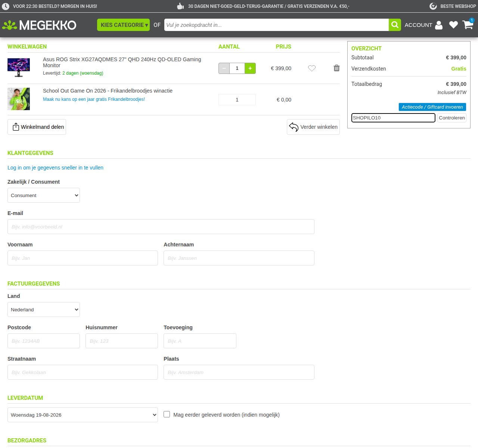The image size is (478, 448).
Task: Open the shopping cart icon
Action: pos(468,25)
